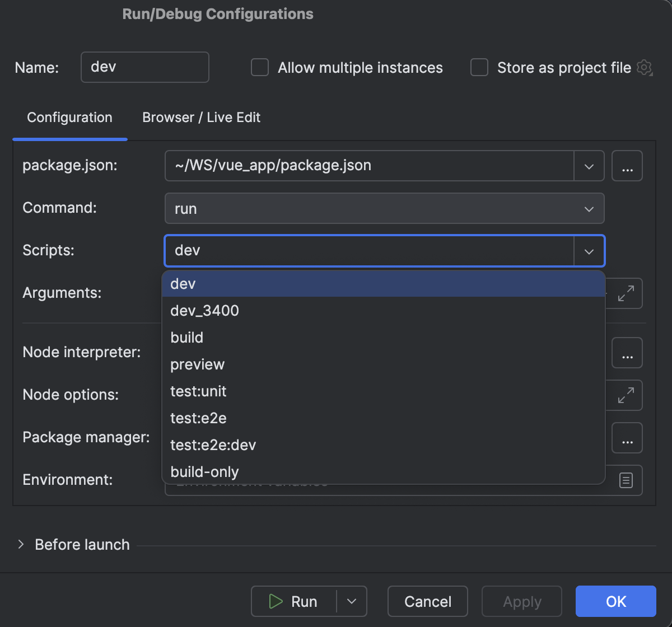The width and height of the screenshot is (672, 627).
Task: Switch to the Browser / Live Edit tab
Action: [200, 118]
